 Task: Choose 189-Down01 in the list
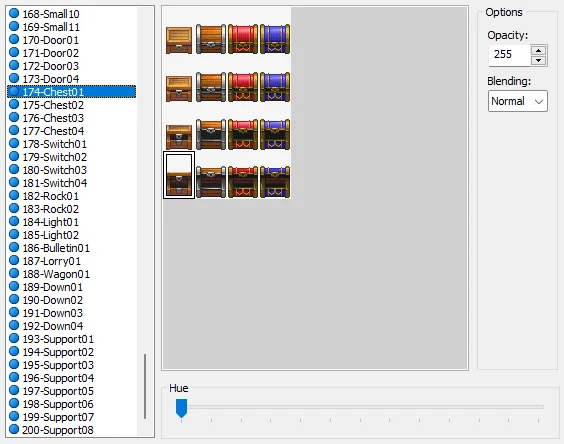pos(72,287)
